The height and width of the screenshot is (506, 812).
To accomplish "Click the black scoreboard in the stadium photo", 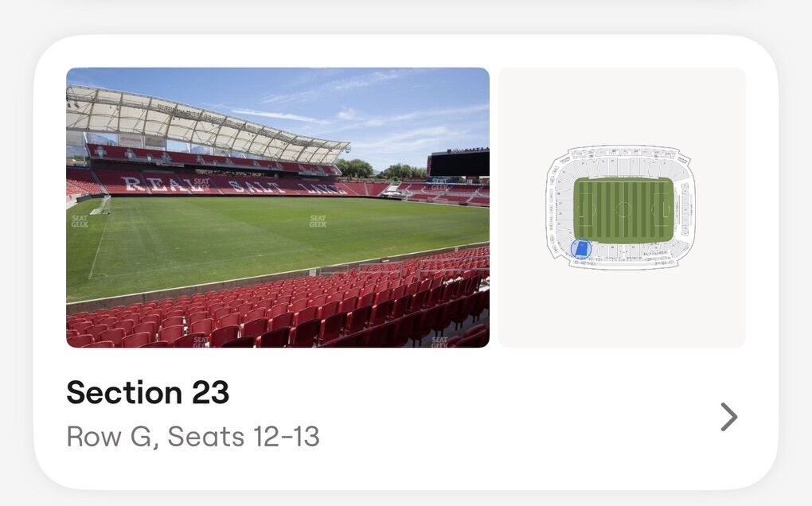I will [459, 162].
